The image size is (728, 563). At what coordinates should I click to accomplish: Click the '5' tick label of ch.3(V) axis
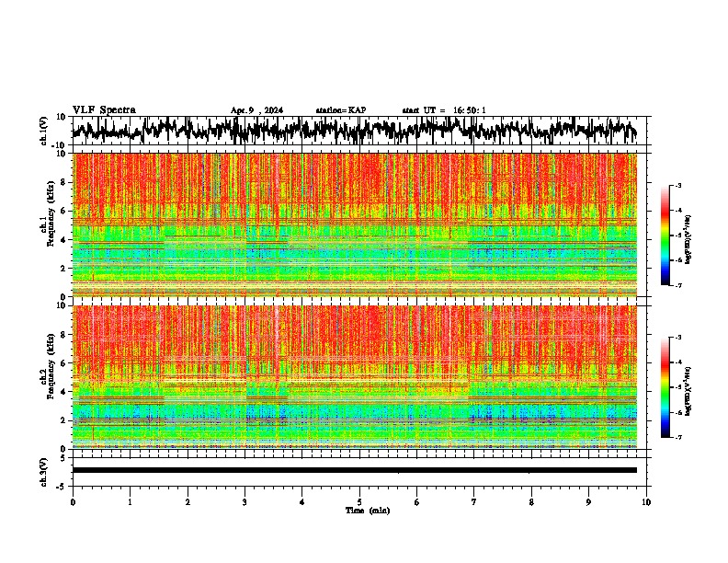click(x=64, y=458)
